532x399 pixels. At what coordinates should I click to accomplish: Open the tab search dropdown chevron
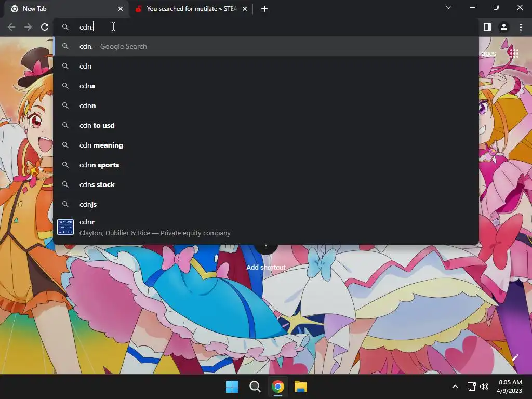[448, 7]
